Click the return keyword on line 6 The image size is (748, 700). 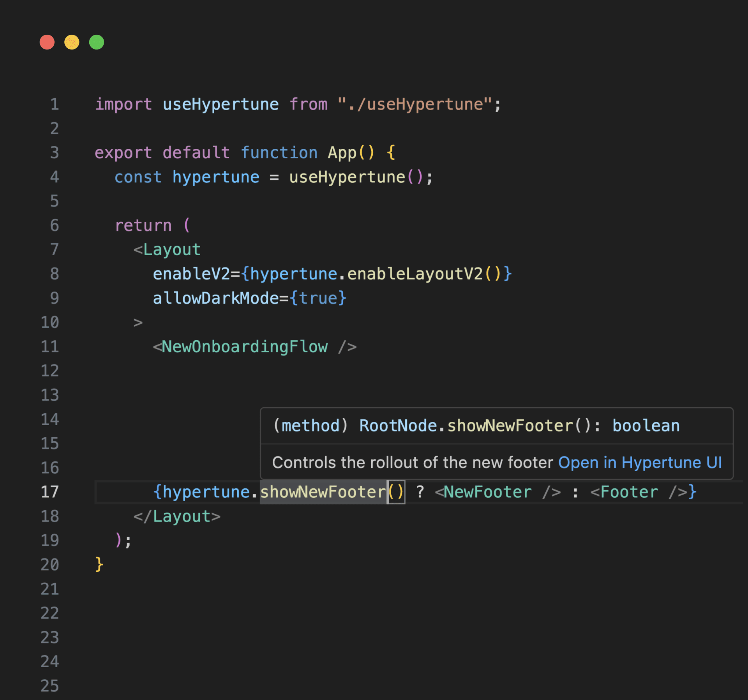143,226
